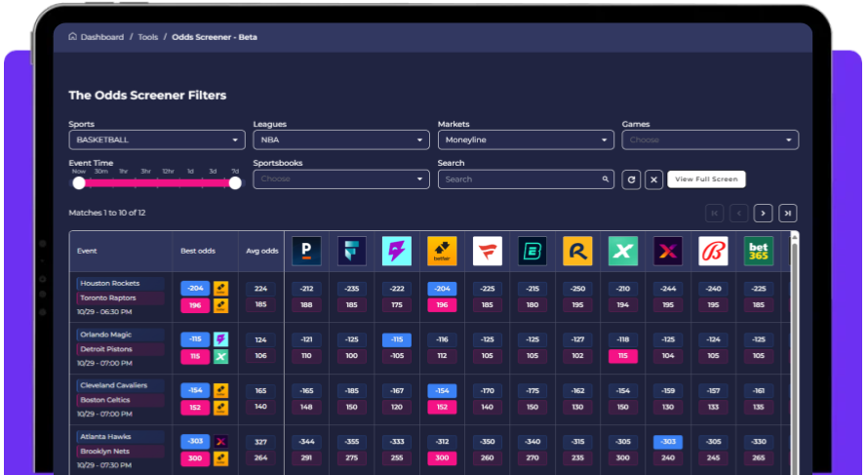Click the orange R sportsbook logo header

click(577, 251)
